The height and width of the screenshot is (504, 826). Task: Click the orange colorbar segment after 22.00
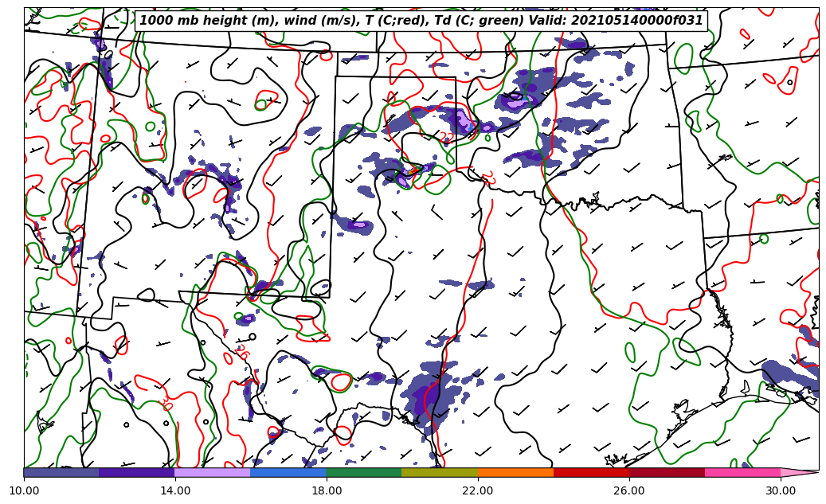[515, 472]
